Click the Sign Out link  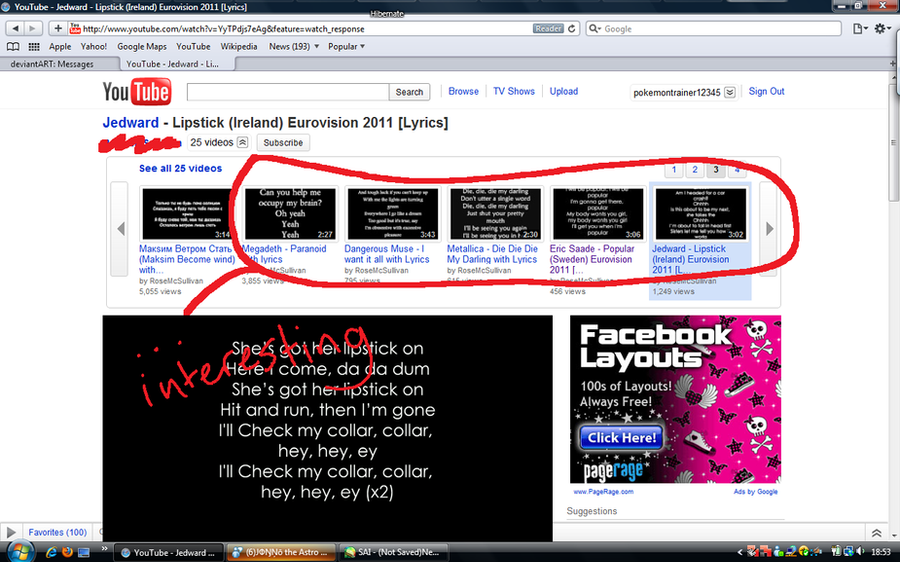766,91
